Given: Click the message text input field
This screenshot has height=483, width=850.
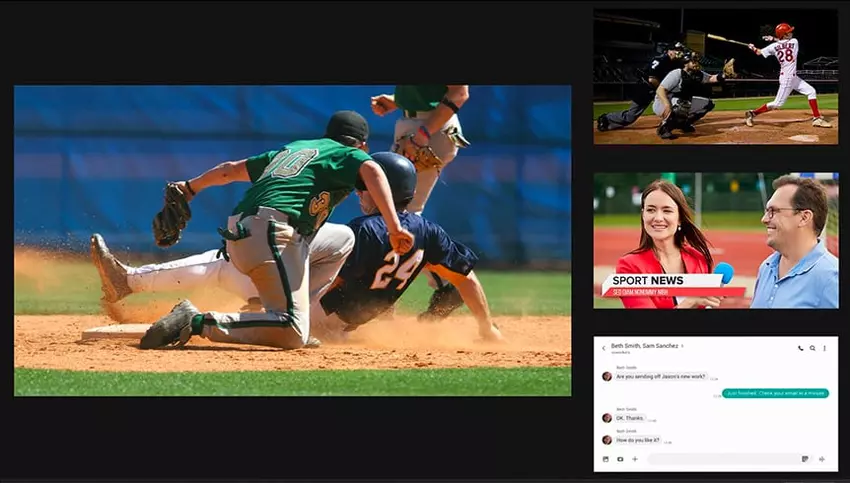Looking at the screenshot, I should point(720,459).
